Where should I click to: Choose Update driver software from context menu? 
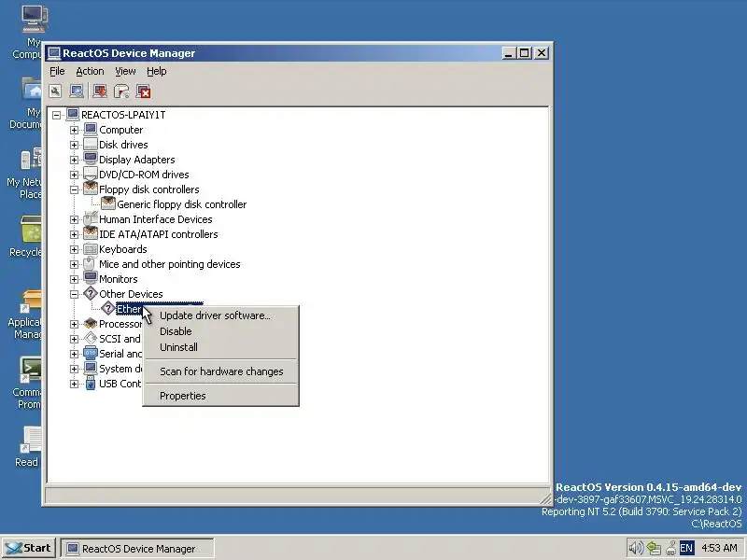coord(220,315)
